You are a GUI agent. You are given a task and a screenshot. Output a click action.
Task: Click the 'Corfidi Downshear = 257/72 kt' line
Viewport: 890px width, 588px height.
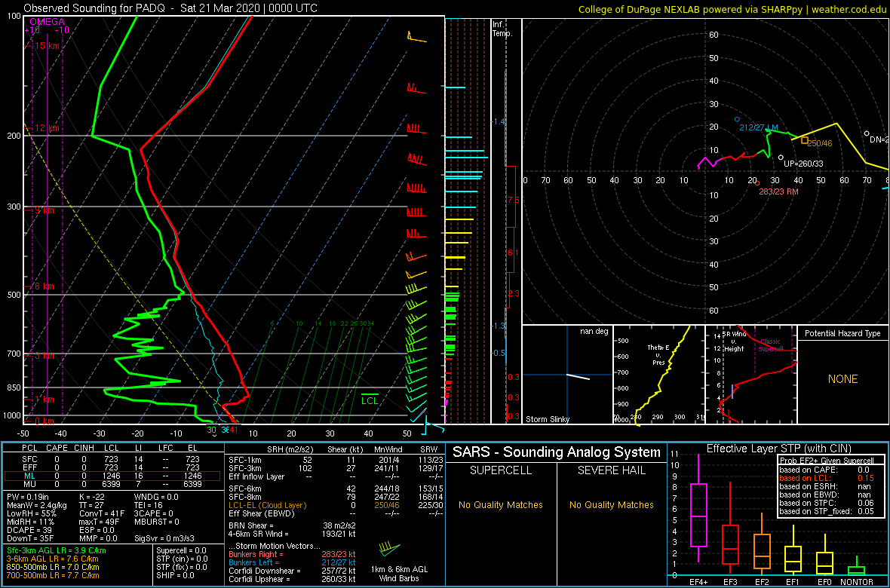292,571
